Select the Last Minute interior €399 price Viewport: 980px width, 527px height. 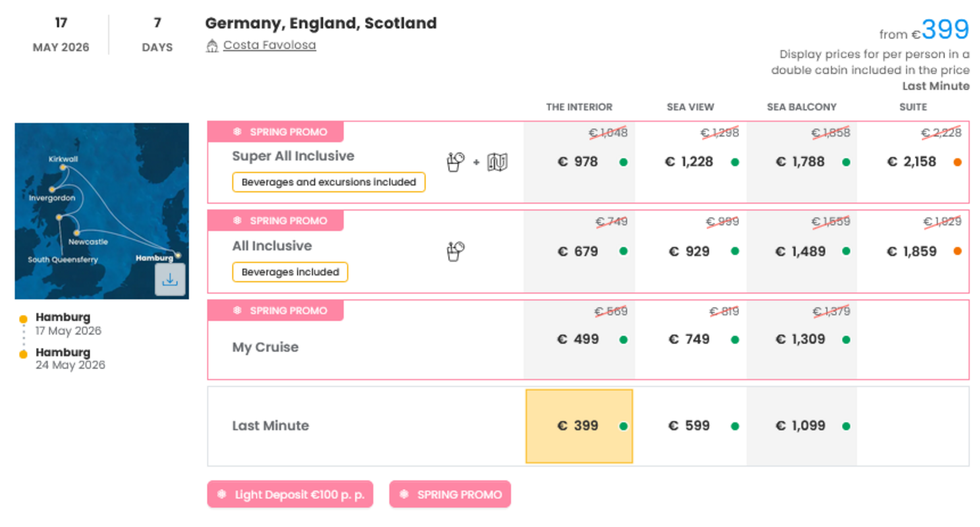[x=578, y=426]
